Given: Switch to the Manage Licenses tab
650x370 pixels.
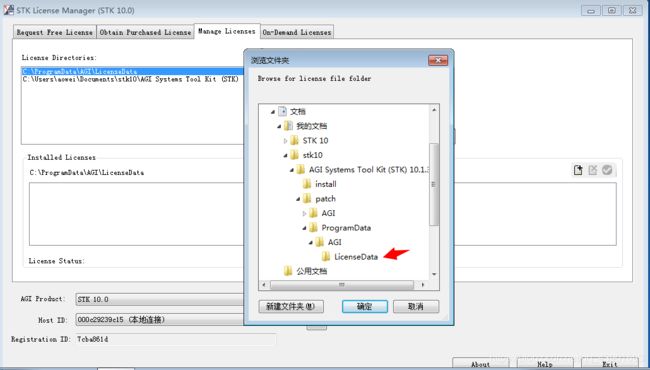Looking at the screenshot, I should pyautogui.click(x=227, y=31).
